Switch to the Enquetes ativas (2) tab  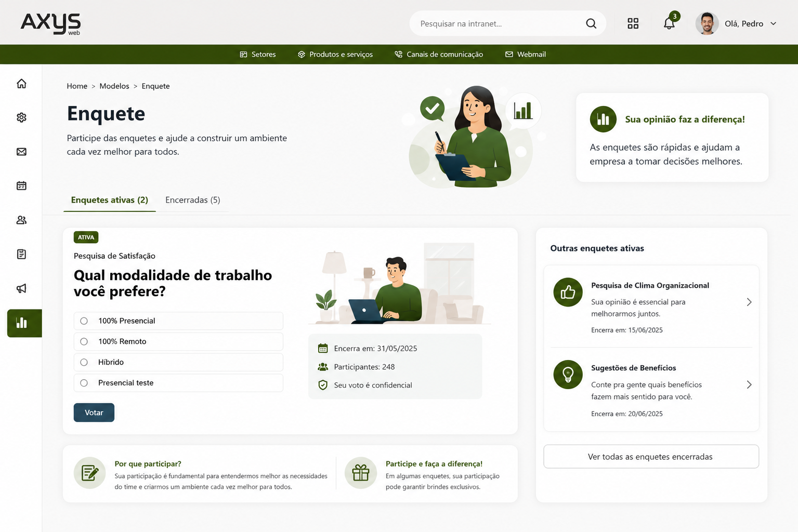click(x=110, y=200)
